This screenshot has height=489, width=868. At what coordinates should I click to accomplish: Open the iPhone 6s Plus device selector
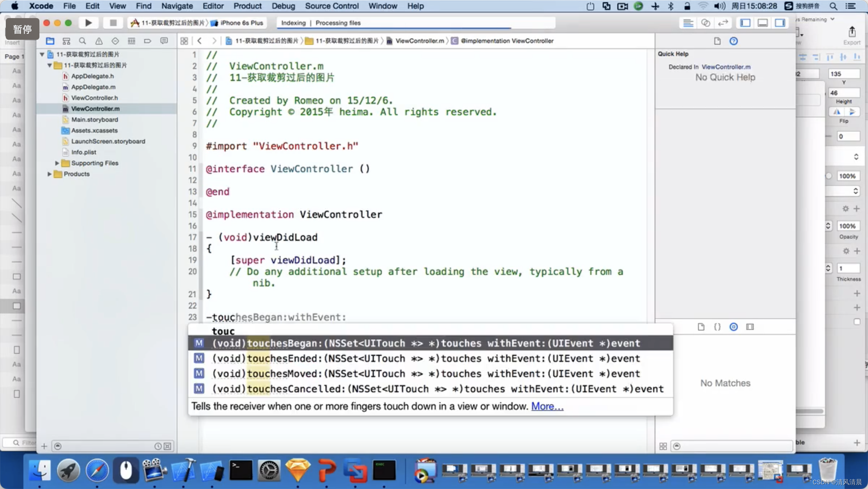238,23
